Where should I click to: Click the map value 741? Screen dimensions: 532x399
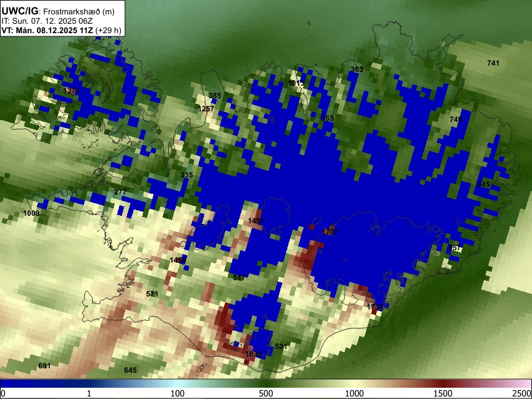pos(493,63)
